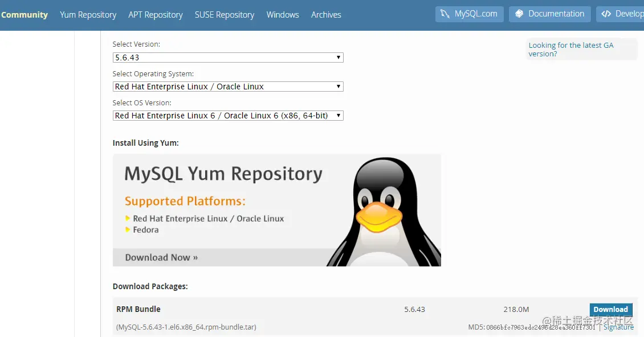644x337 pixels.
Task: Click the 'Install Using Yum:' heading
Action: point(146,143)
